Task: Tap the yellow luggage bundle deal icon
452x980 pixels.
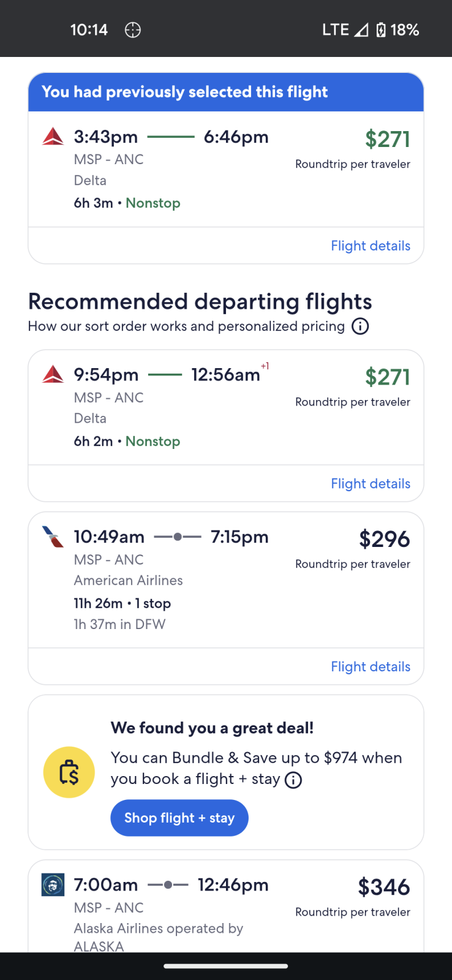Action: [x=69, y=772]
